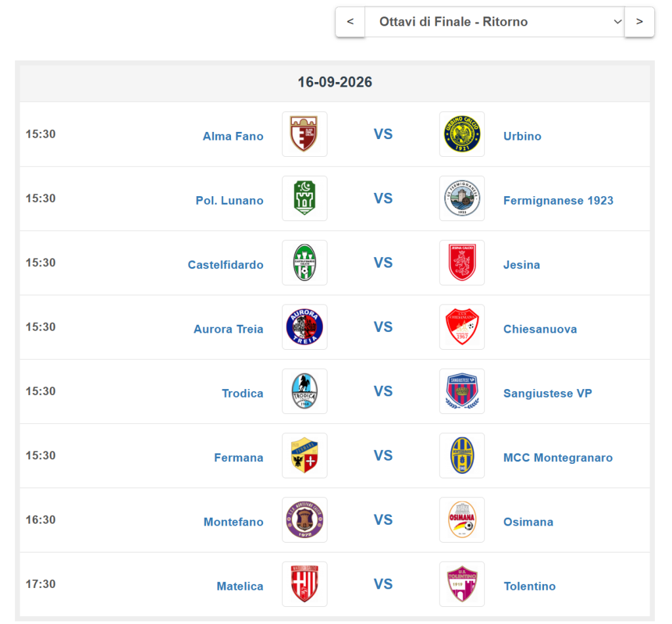
Task: Go to previous round with left arrow
Action: (350, 22)
